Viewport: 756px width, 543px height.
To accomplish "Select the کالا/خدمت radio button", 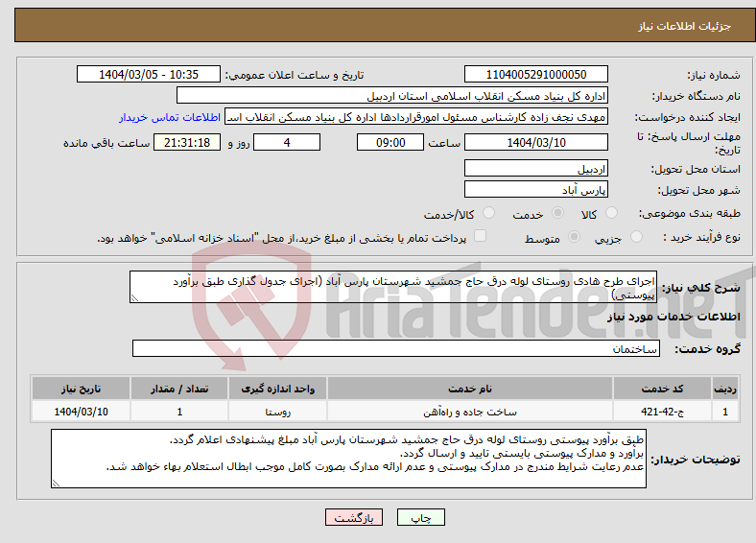I will (x=489, y=213).
